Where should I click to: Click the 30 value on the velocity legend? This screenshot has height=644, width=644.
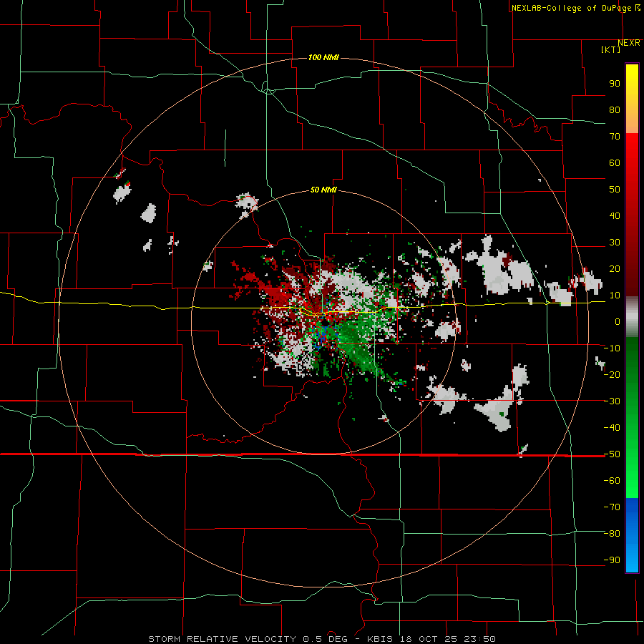615,243
